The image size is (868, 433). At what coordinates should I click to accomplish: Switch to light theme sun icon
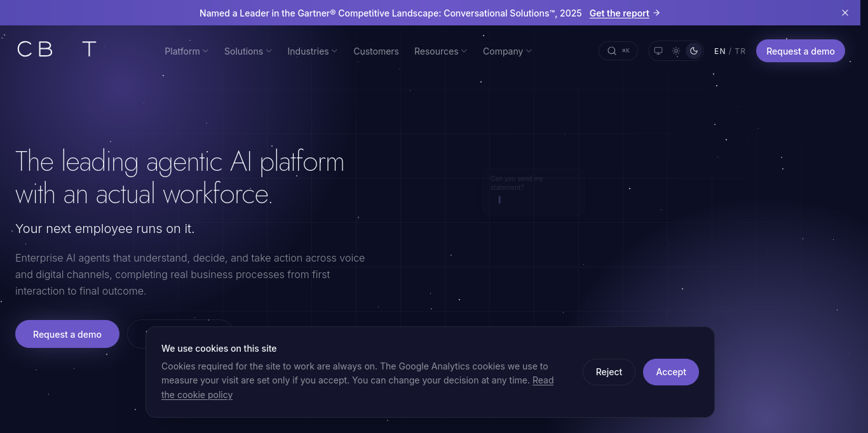click(x=676, y=51)
